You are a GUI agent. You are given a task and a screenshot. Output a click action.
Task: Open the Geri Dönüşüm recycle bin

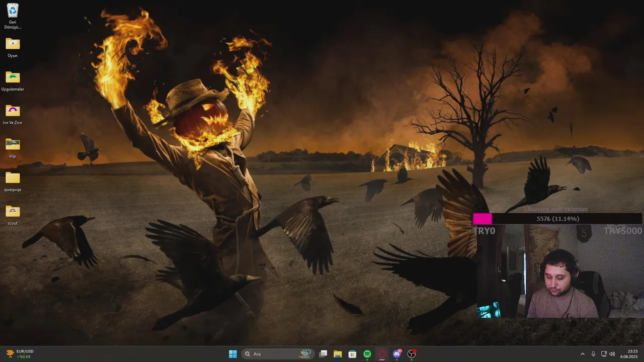pyautogui.click(x=13, y=15)
